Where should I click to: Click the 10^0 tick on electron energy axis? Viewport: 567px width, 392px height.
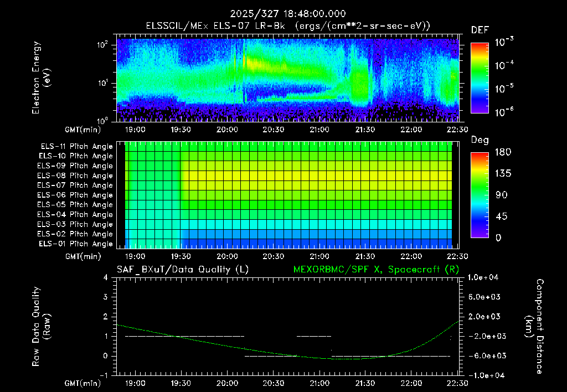coord(102,120)
